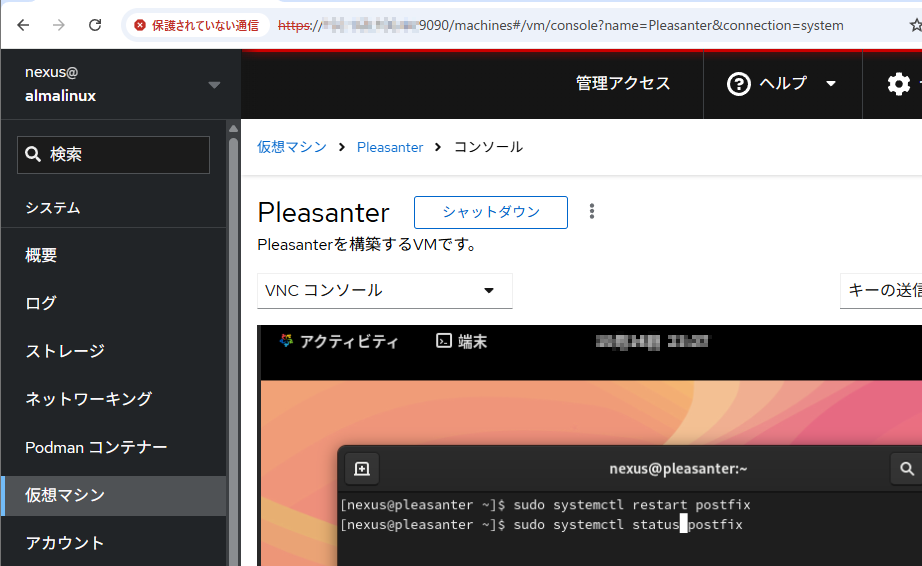Click the browser back arrow
The width and height of the screenshot is (922, 566).
pyautogui.click(x=23, y=25)
